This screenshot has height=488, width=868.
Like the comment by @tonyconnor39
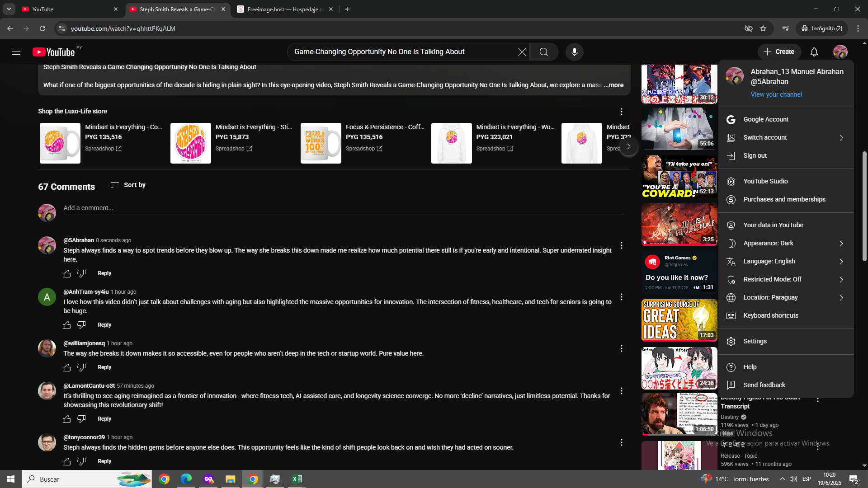pyautogui.click(x=67, y=461)
